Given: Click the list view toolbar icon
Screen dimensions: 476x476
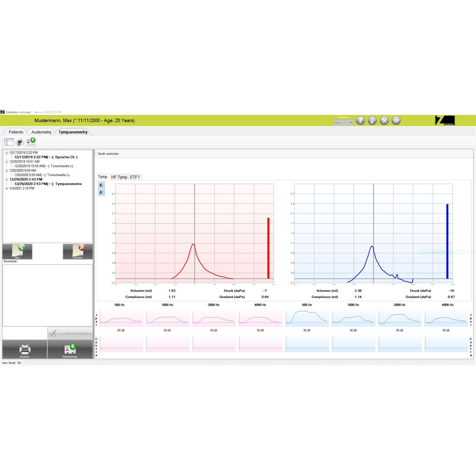Looking at the screenshot, I should (9, 142).
